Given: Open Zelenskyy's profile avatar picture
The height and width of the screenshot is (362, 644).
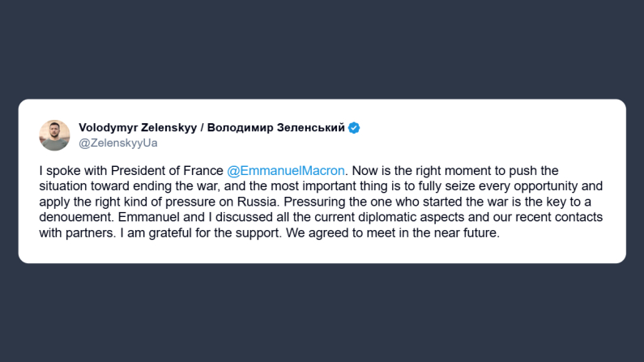Looking at the screenshot, I should click(x=54, y=135).
